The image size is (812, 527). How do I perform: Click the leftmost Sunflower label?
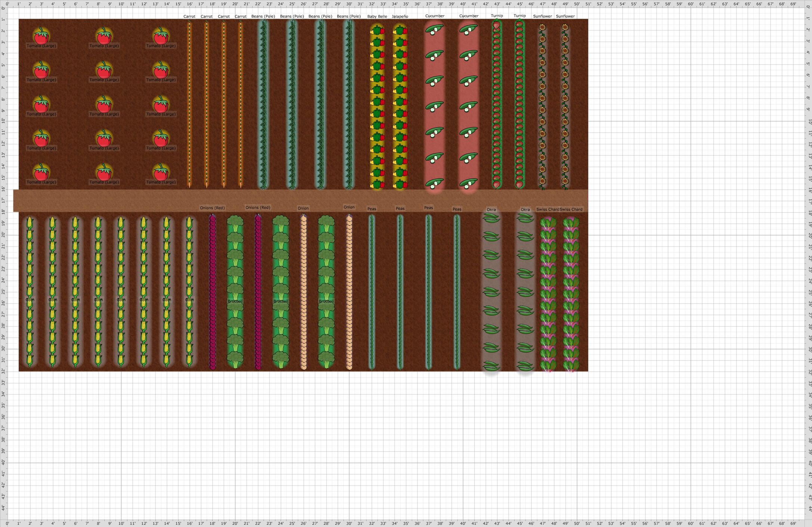click(542, 16)
